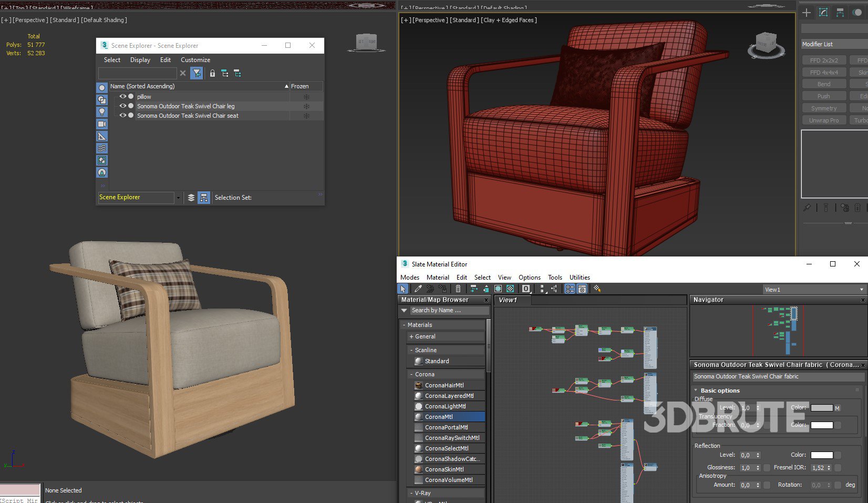Toggle visibility of Sonoma Chair seat
Screen dimensions: 868x503
(x=123, y=116)
